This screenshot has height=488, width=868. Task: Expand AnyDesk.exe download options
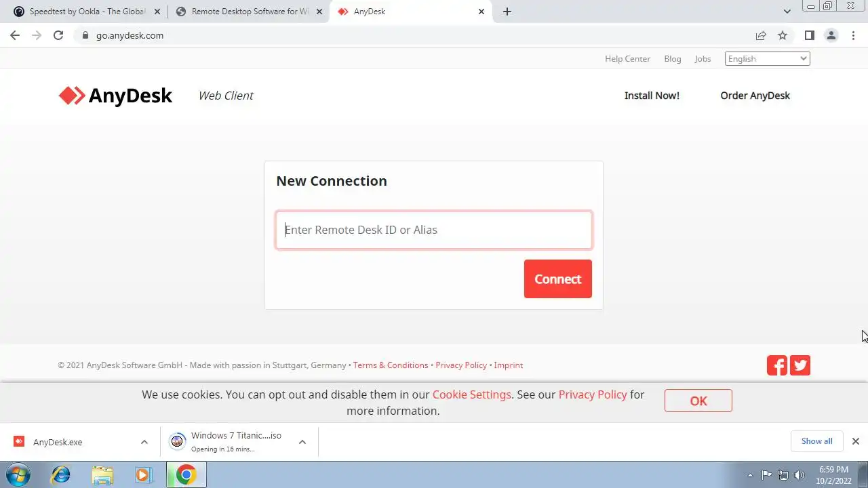pos(144,442)
